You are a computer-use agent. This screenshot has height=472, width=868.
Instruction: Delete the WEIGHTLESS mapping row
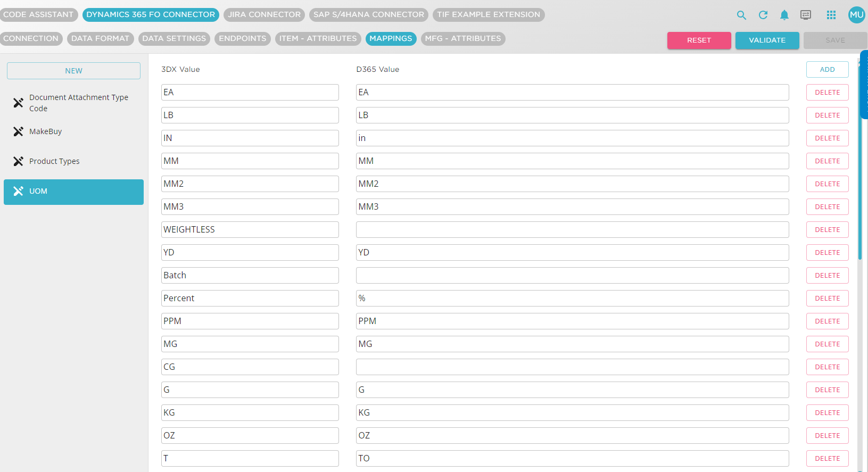click(x=827, y=230)
